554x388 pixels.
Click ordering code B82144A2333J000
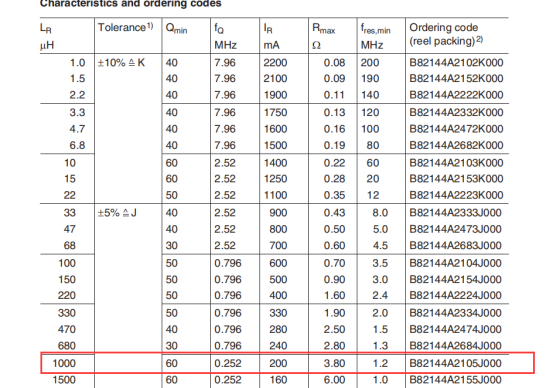tap(455, 213)
